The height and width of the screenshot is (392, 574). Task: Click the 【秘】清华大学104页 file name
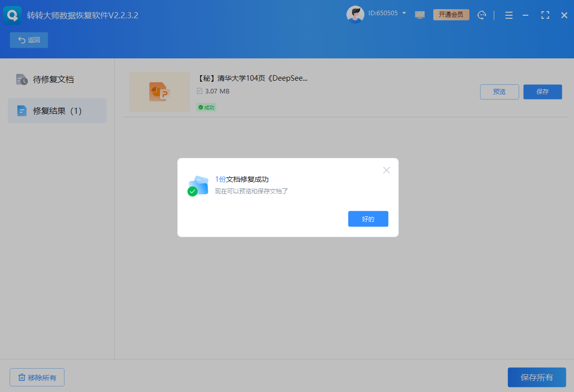click(x=252, y=78)
